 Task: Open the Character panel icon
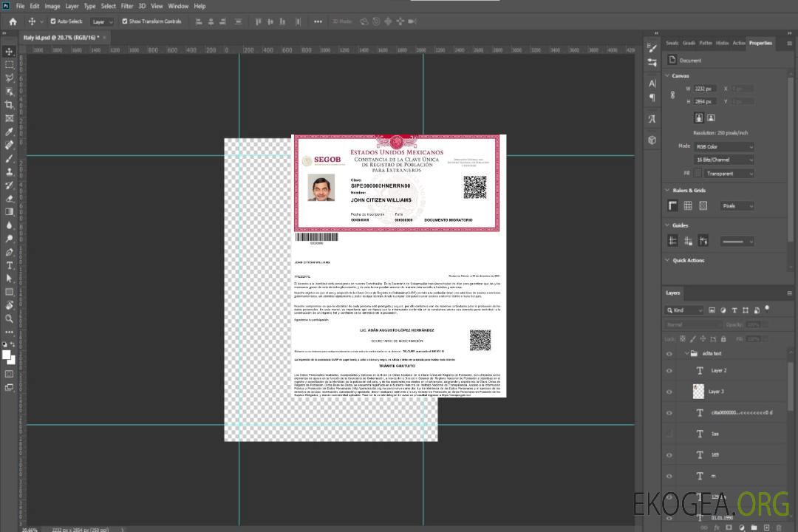tap(652, 83)
